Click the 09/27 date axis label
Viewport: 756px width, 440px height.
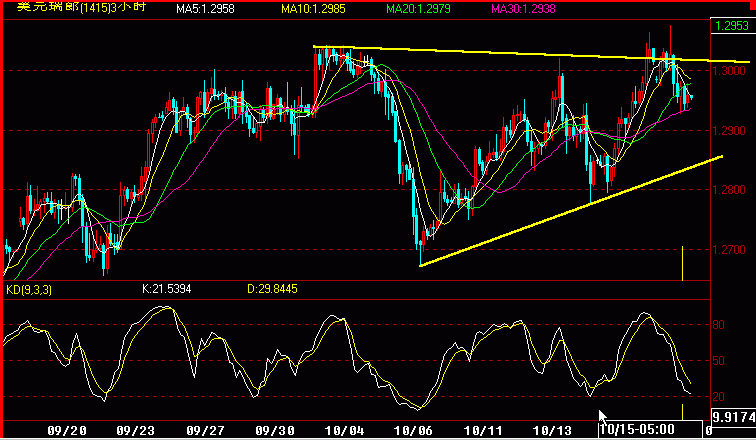[204, 430]
